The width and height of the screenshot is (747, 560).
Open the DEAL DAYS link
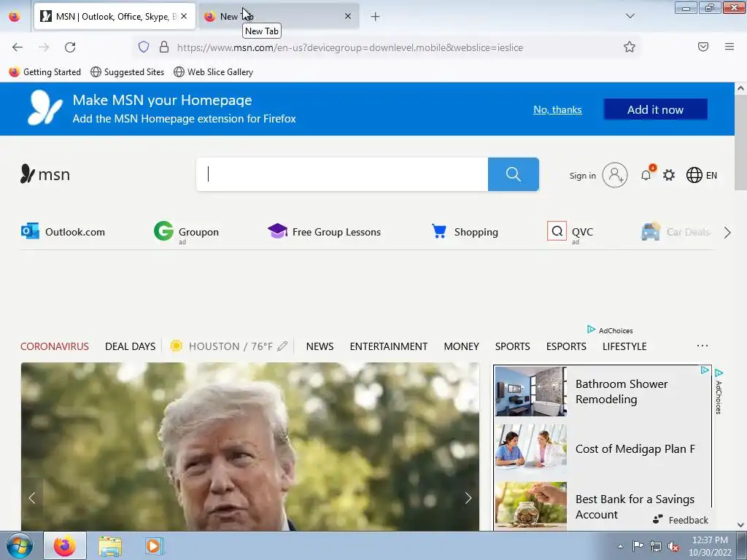point(130,346)
